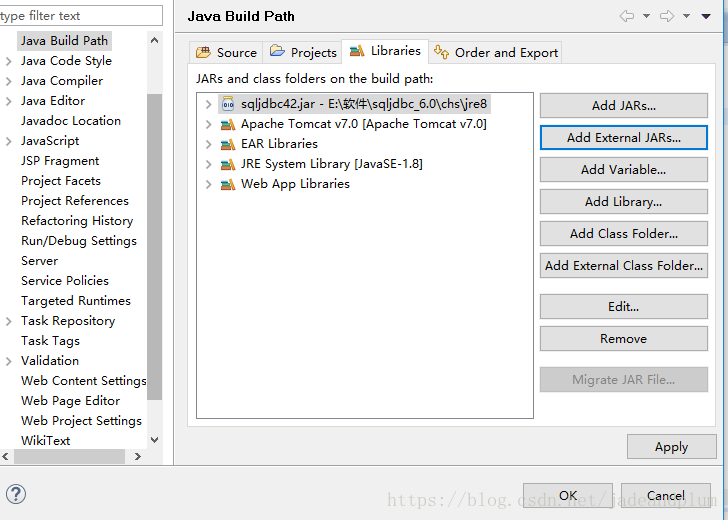The height and width of the screenshot is (520, 728).
Task: Click the Add Variable... button
Action: 624,169
